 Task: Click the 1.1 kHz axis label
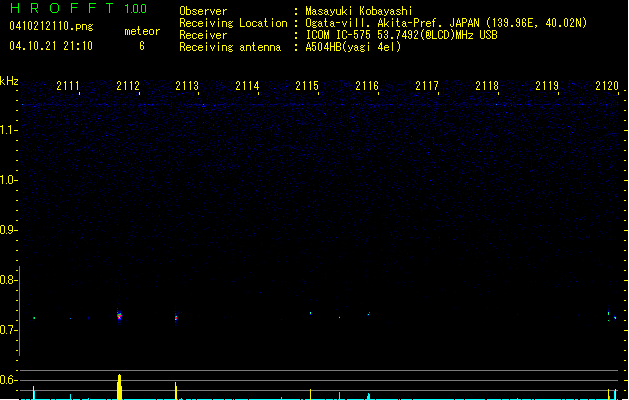pyautogui.click(x=9, y=130)
